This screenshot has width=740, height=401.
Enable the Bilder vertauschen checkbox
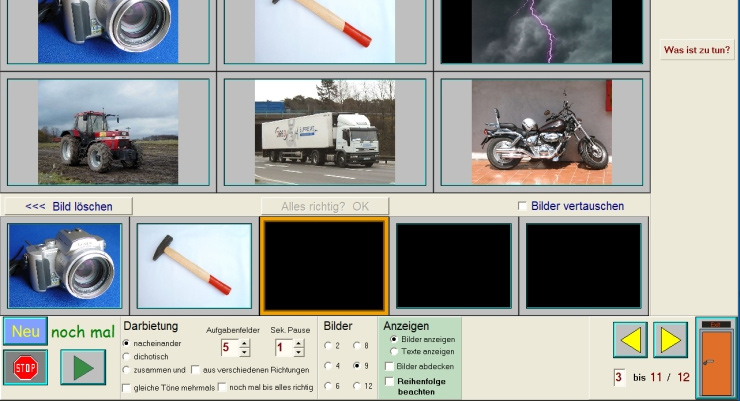click(522, 206)
